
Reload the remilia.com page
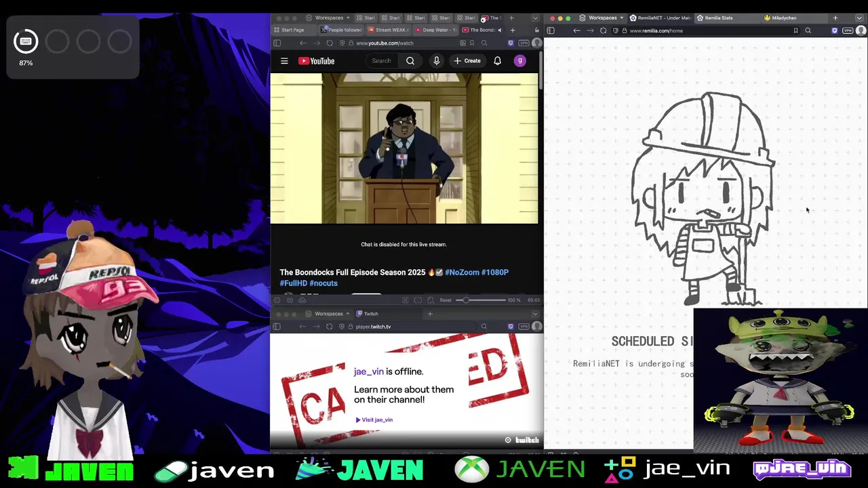pos(603,30)
